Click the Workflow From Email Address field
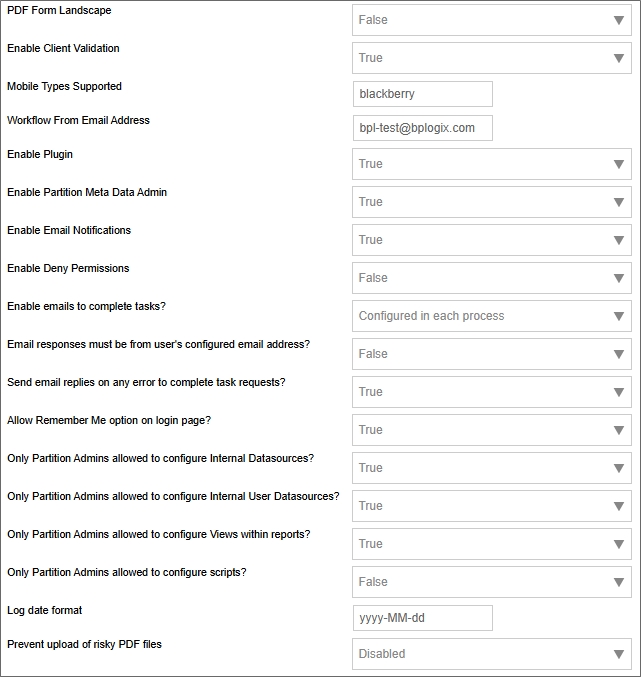Image resolution: width=641 pixels, height=677 pixels. [423, 128]
